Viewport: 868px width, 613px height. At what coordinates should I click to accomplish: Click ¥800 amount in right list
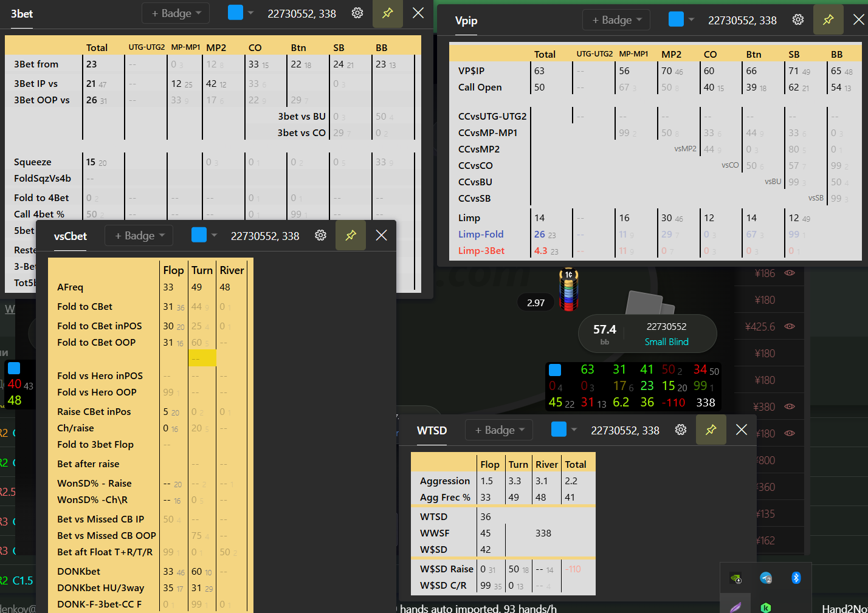point(765,461)
